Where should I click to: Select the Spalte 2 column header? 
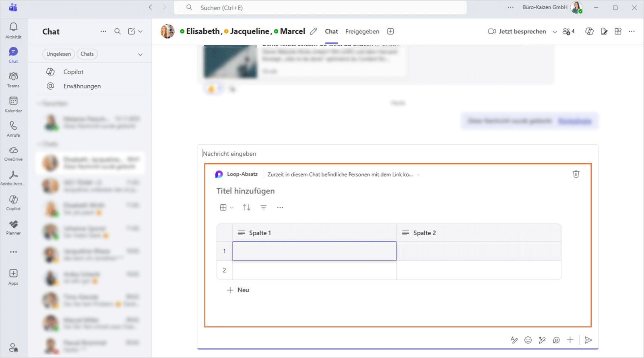479,233
